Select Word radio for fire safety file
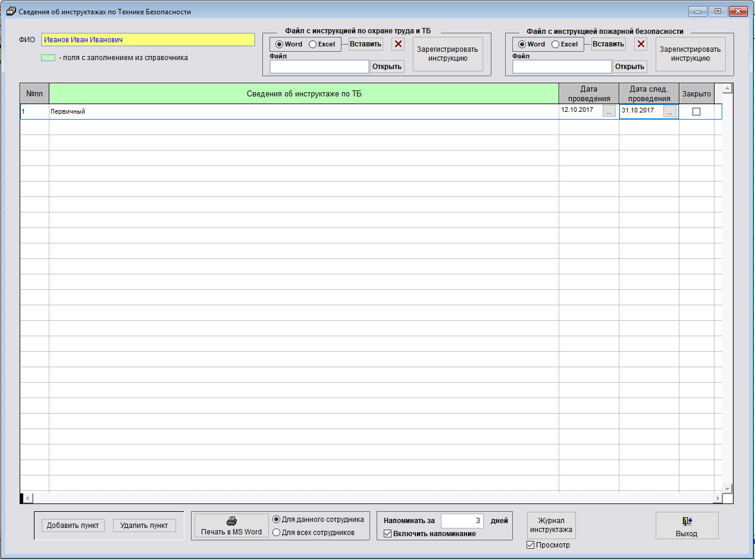 [x=522, y=44]
